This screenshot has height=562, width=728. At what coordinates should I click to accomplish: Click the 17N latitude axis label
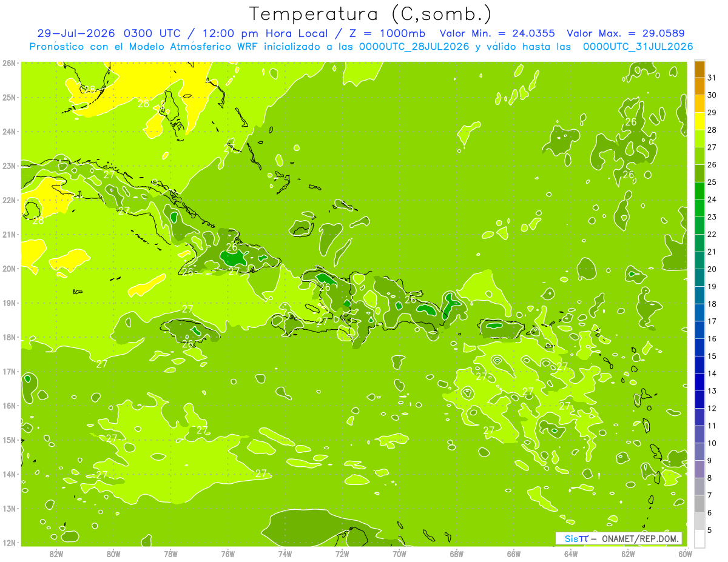(9, 371)
